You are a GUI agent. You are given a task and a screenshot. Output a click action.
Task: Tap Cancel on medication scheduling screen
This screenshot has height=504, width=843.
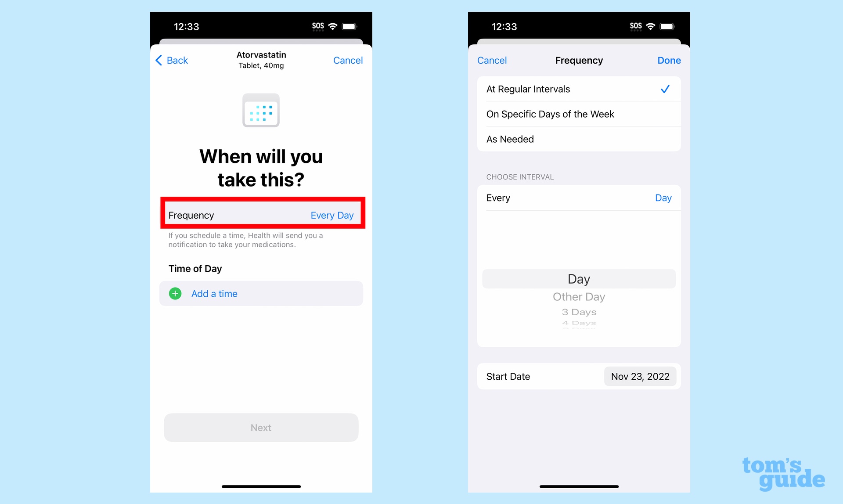pyautogui.click(x=348, y=59)
